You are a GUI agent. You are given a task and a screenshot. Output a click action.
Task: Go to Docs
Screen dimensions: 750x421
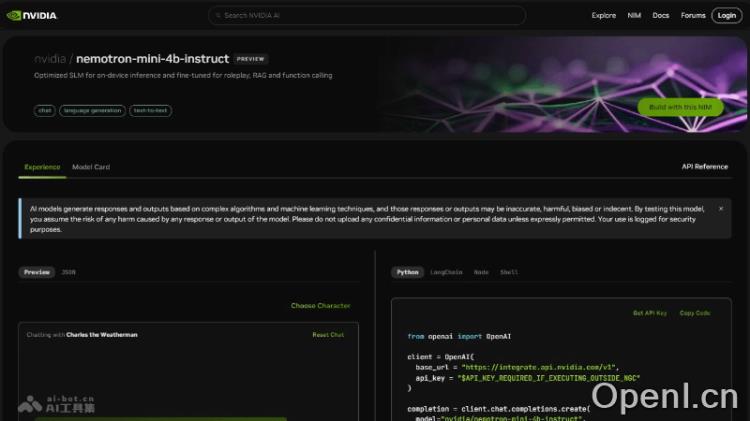[x=660, y=16]
